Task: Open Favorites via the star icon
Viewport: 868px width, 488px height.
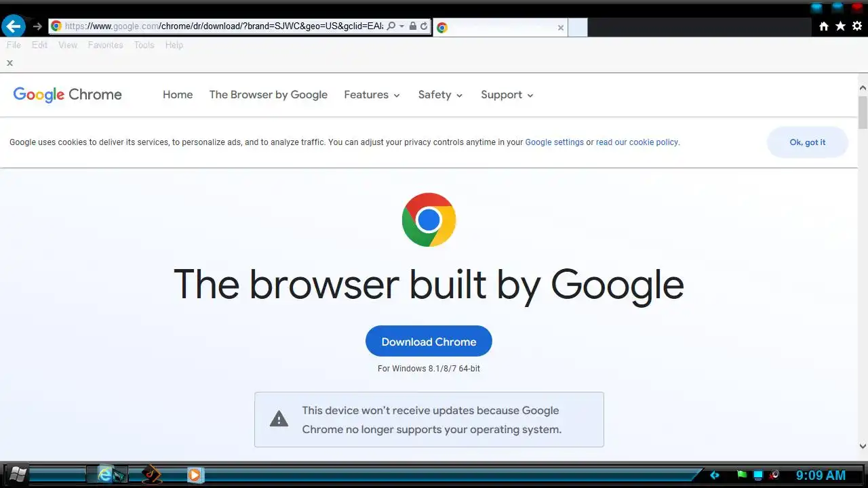Action: (x=840, y=26)
